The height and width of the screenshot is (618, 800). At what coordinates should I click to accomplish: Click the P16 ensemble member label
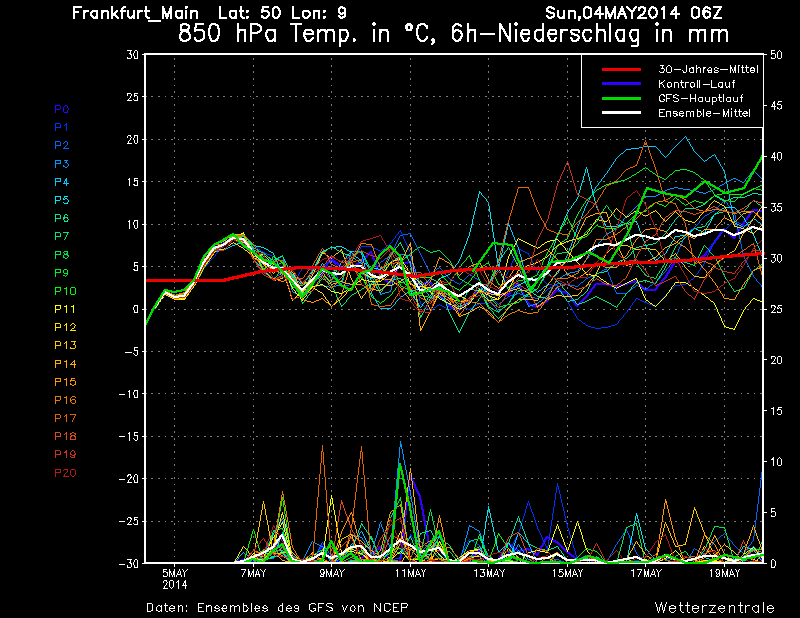click(65, 400)
